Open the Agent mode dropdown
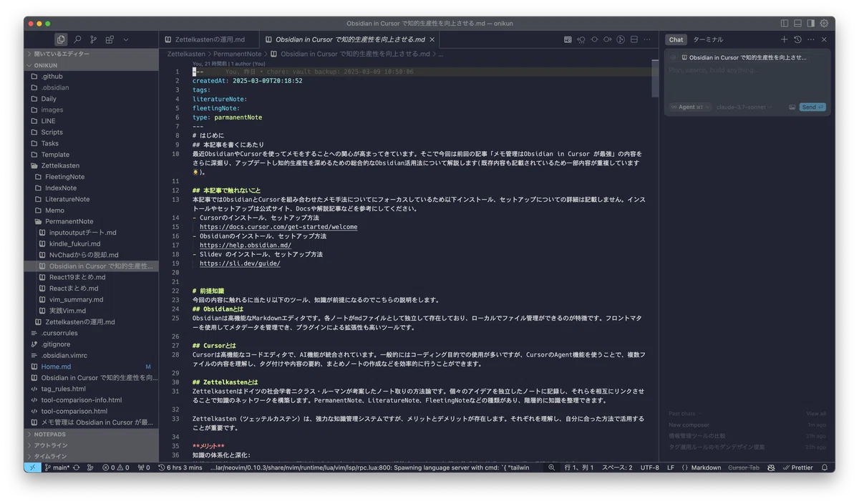This screenshot has height=504, width=859. (690, 107)
